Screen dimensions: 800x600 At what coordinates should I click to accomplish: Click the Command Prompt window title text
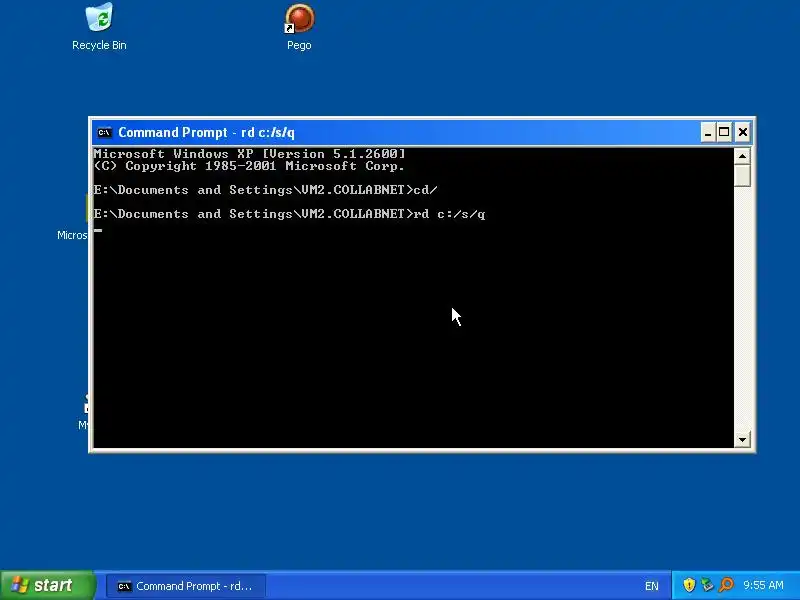207,133
